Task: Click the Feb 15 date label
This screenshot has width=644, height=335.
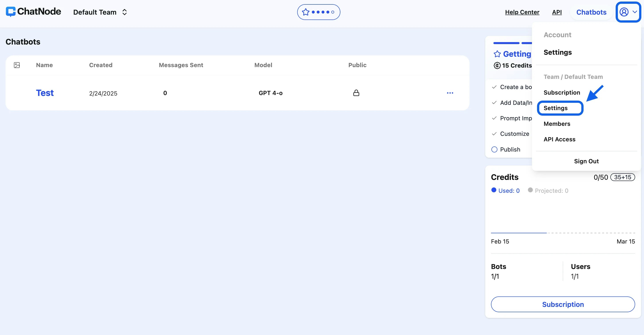Action: point(500,241)
